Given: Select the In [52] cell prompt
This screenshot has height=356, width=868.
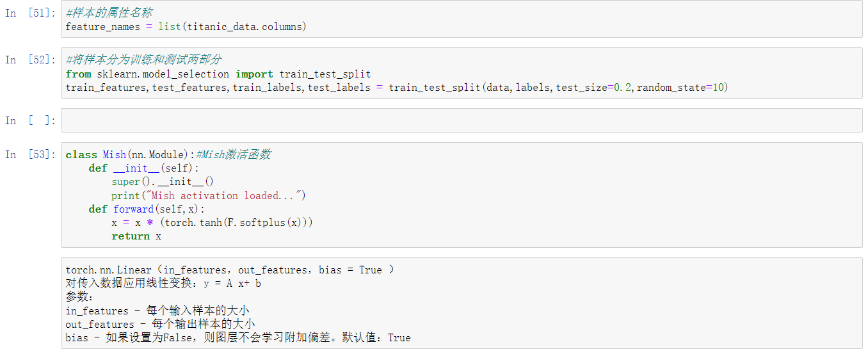Looking at the screenshot, I should click(30, 60).
